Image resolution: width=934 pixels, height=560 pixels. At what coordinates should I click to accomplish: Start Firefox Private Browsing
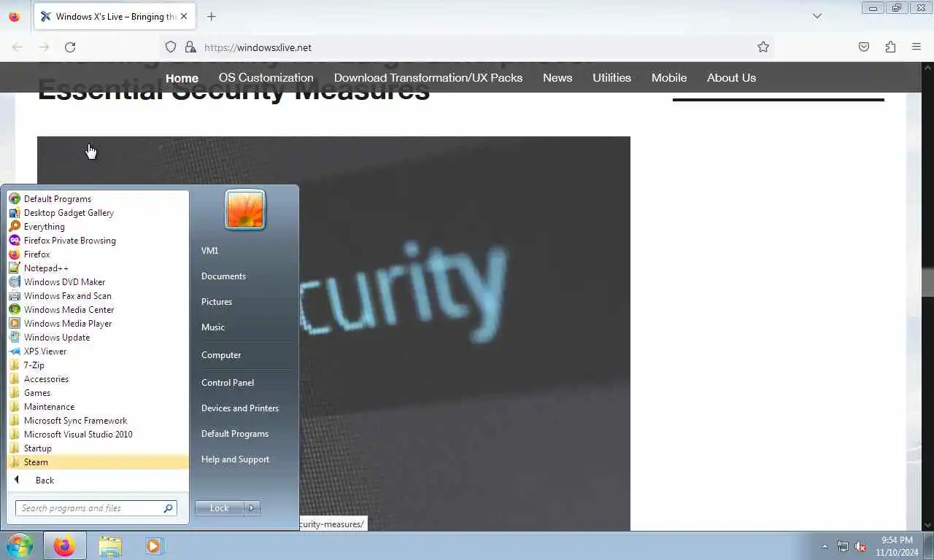pos(98,241)
